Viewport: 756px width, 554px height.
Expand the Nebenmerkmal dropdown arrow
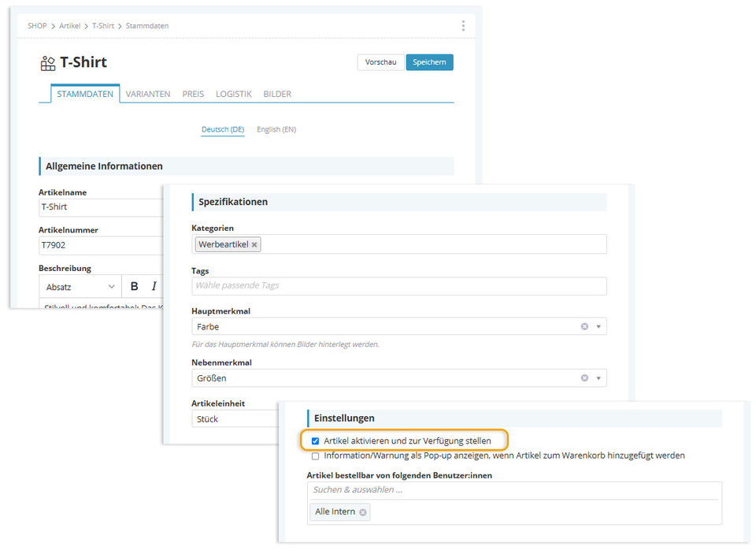point(598,377)
